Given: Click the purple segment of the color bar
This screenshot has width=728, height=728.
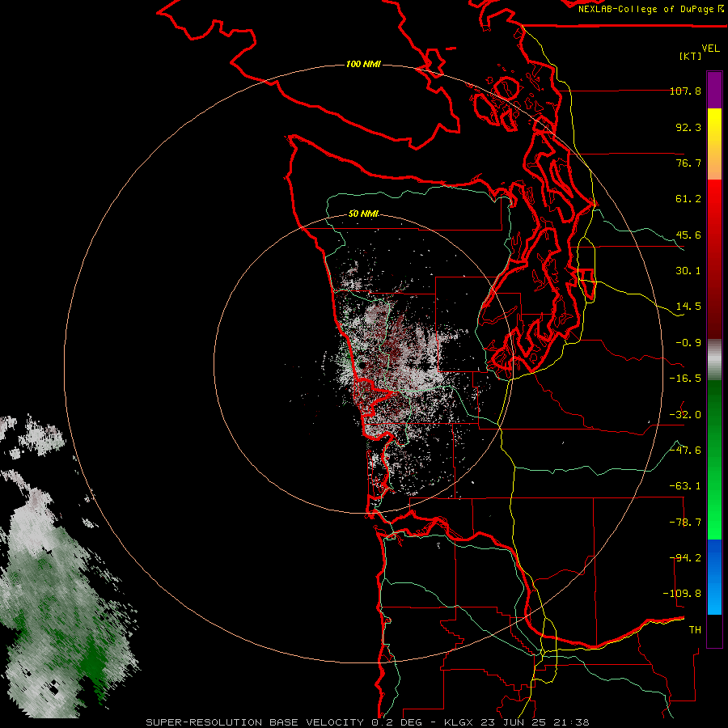Looking at the screenshot, I should coord(714,90).
